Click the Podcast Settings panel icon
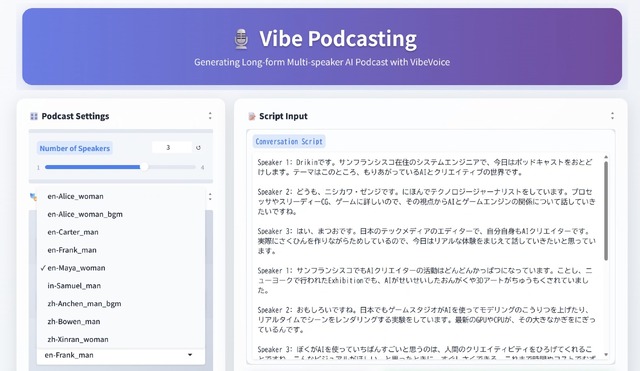Viewport: 640px width, 371px height. (x=34, y=116)
